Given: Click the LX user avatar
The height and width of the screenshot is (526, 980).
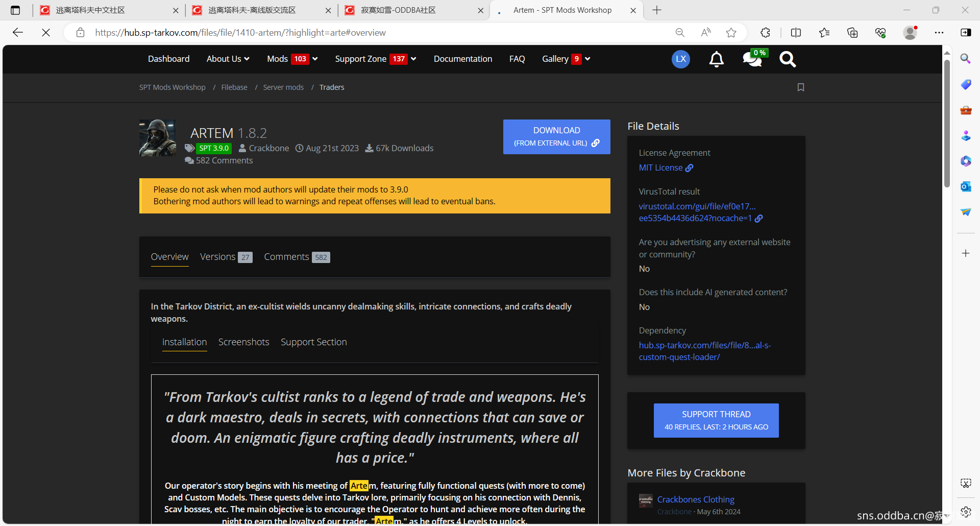Looking at the screenshot, I should pos(680,59).
